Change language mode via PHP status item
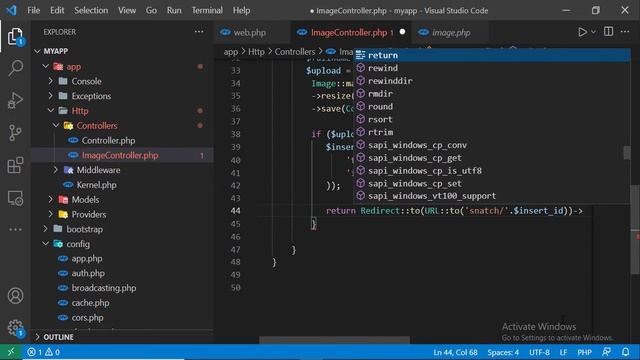 pos(584,352)
